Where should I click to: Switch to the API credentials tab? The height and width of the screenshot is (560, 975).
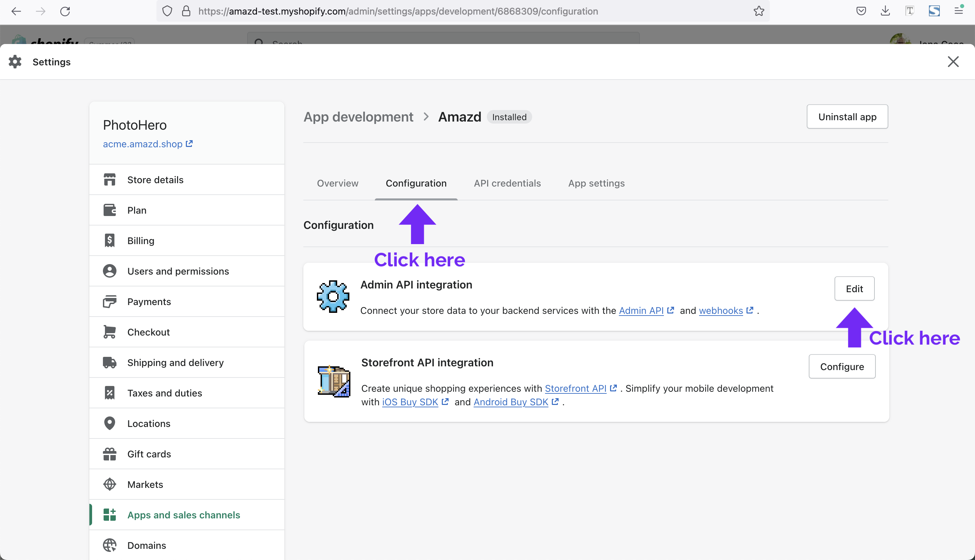pyautogui.click(x=507, y=183)
